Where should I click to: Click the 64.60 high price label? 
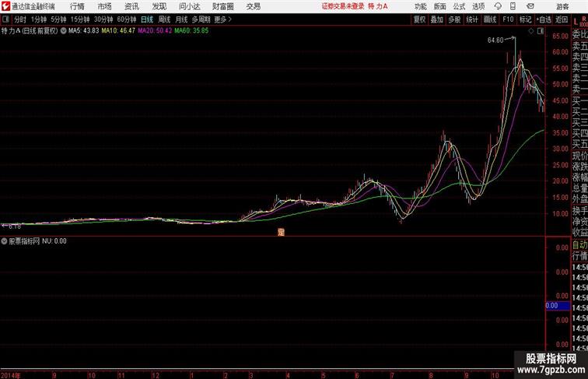[495, 40]
